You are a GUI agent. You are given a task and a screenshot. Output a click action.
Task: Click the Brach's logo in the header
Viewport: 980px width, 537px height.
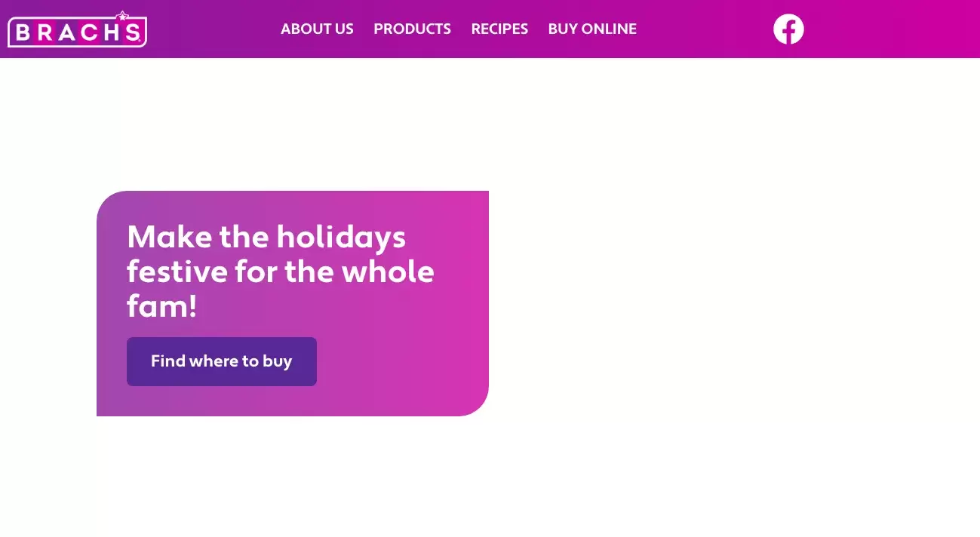pyautogui.click(x=77, y=29)
